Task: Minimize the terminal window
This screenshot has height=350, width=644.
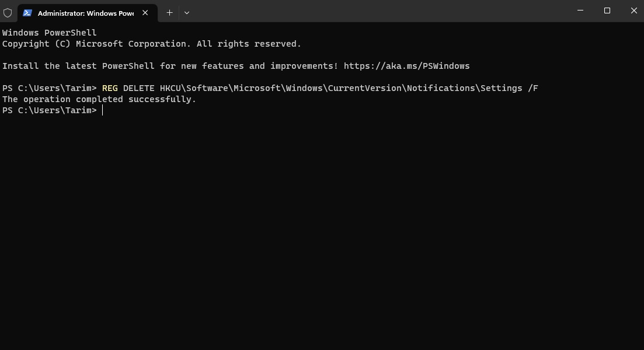Action: point(580,10)
